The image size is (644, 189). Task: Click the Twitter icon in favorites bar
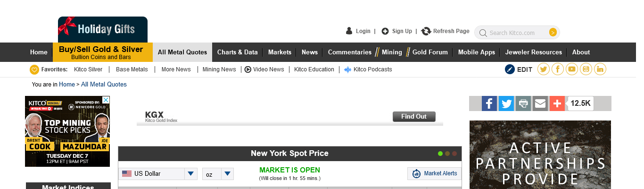544,69
